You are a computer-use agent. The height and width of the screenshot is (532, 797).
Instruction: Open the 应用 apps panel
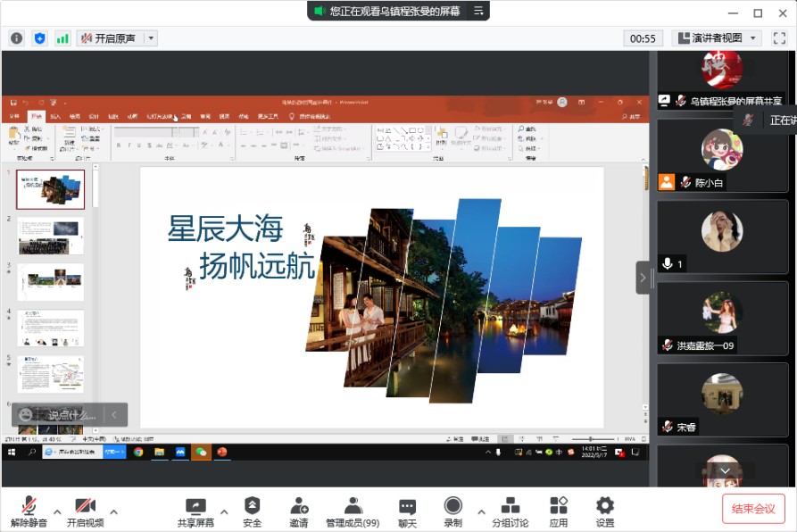[559, 511]
